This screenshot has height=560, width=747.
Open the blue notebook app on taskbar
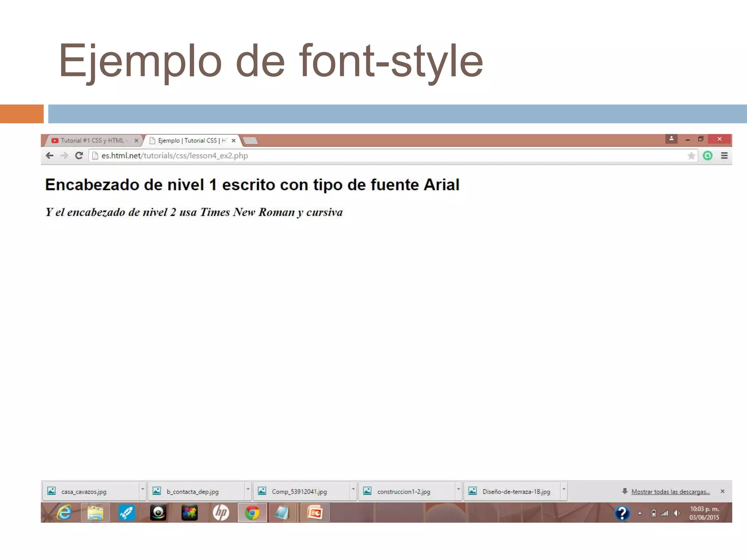point(283,513)
